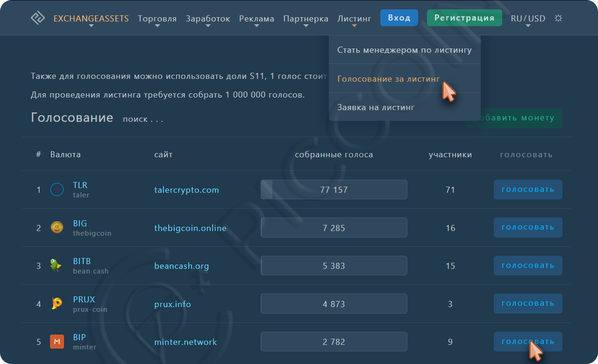Collapse the Листинг dropdown menu
598x364 pixels.
point(354,19)
